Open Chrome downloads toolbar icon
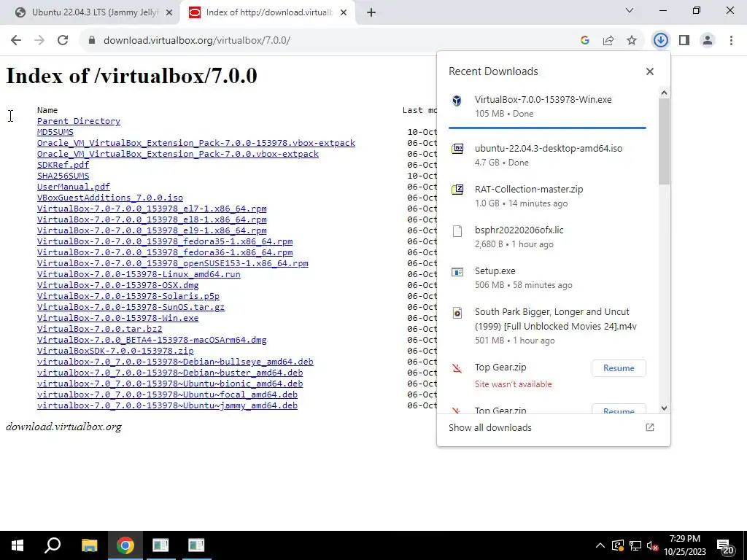This screenshot has width=747, height=560. pos(660,41)
